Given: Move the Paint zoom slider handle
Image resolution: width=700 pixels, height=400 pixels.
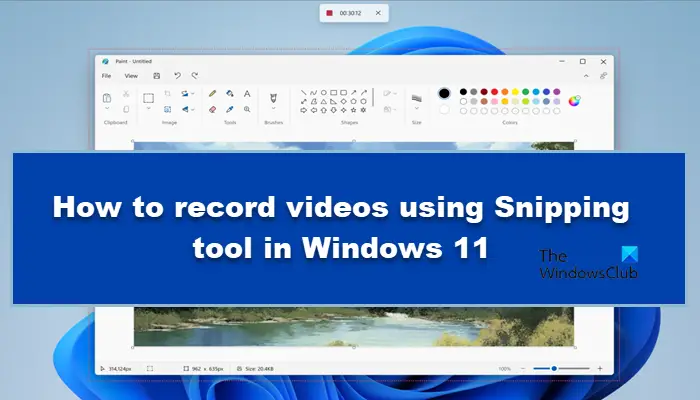Looking at the screenshot, I should pyautogui.click(x=554, y=369).
